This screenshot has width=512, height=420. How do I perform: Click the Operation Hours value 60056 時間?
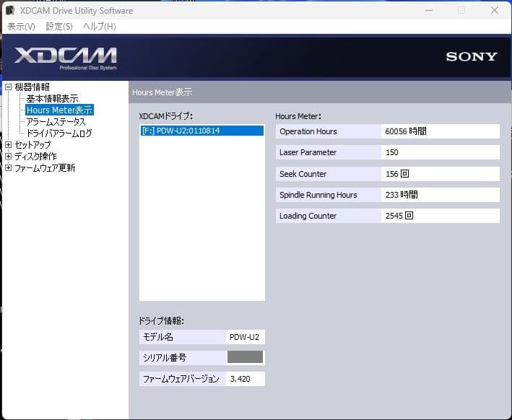440,131
